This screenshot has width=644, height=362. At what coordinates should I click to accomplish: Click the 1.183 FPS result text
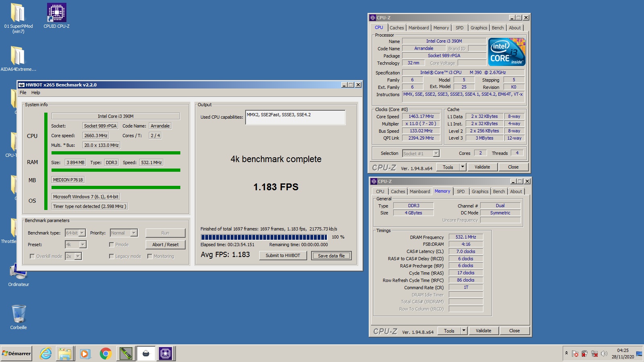pos(276,187)
